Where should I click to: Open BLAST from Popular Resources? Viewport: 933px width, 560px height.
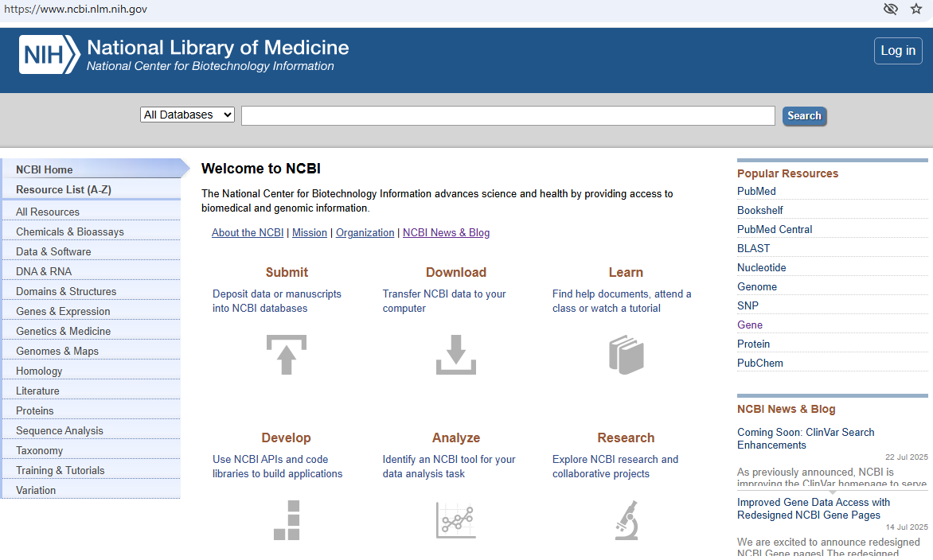(753, 248)
